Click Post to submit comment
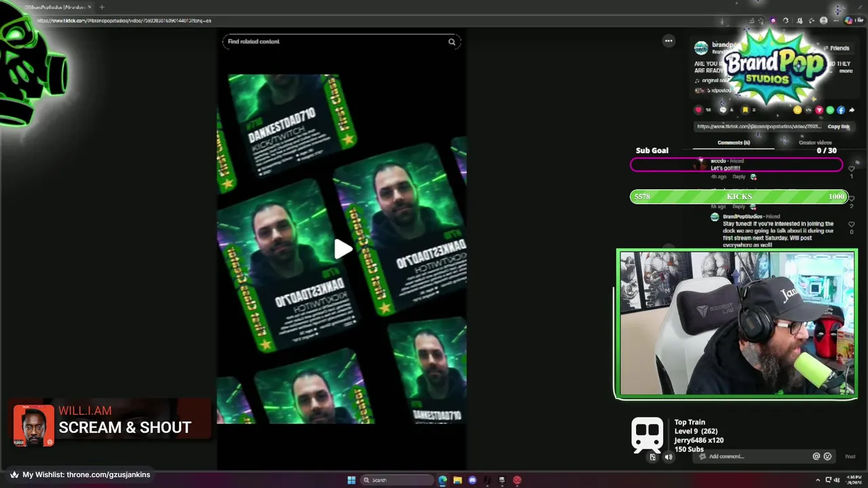Image resolution: width=868 pixels, height=488 pixels. click(x=850, y=456)
